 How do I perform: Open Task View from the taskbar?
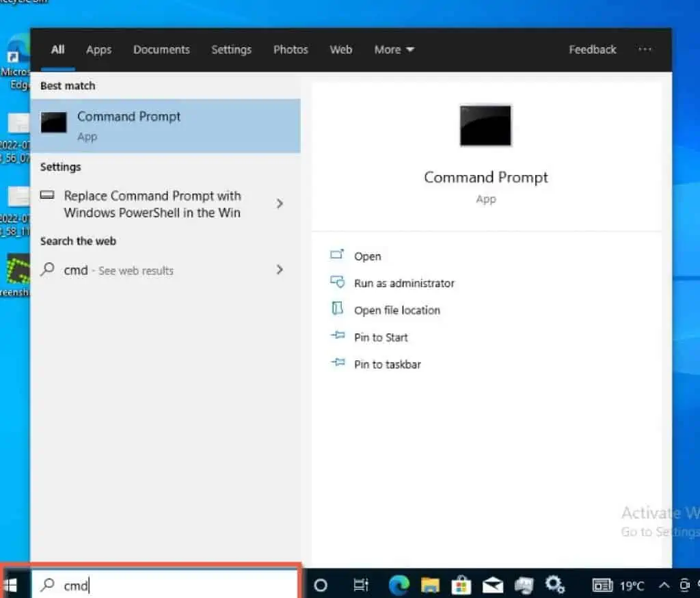click(x=360, y=585)
